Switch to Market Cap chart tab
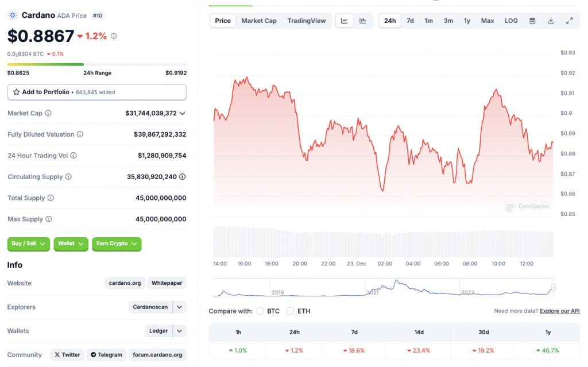This screenshot has height=367, width=588. [x=259, y=21]
